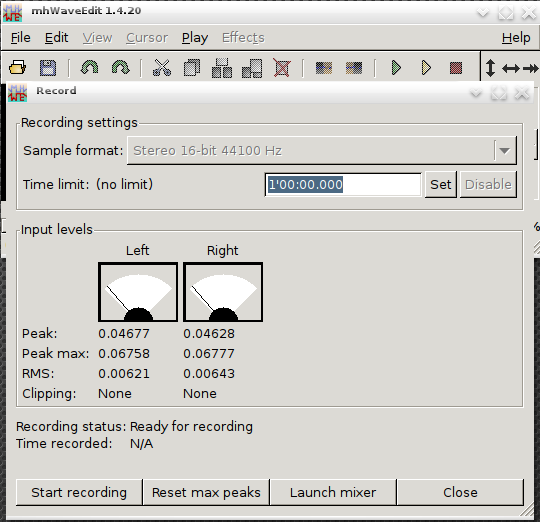Click the time limit input field

point(343,185)
